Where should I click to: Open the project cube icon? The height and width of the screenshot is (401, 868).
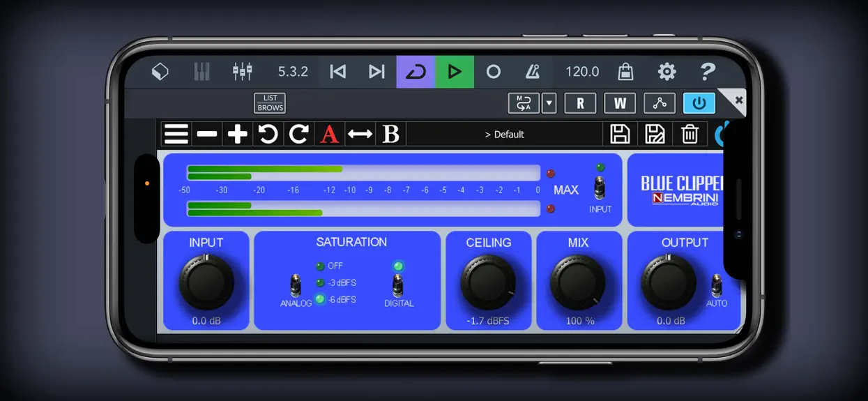(160, 72)
